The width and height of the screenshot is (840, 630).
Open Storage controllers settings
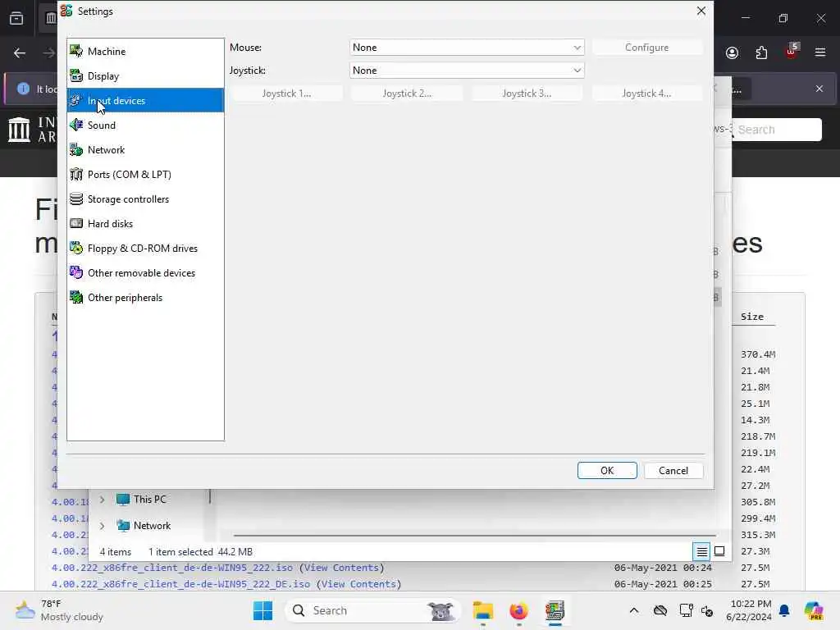[145, 199]
